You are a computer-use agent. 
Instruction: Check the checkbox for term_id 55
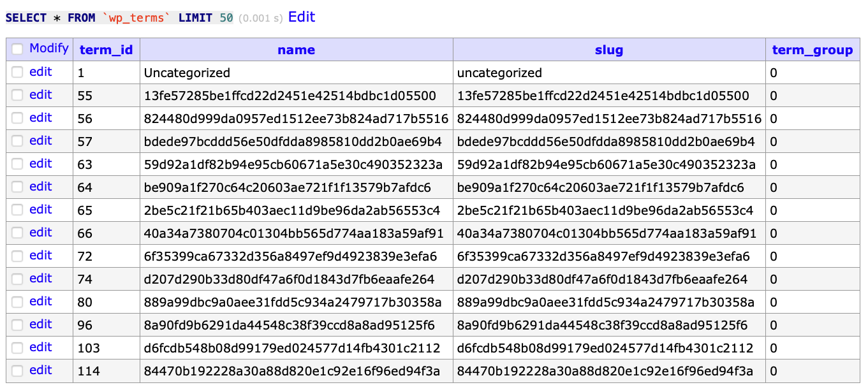point(17,95)
